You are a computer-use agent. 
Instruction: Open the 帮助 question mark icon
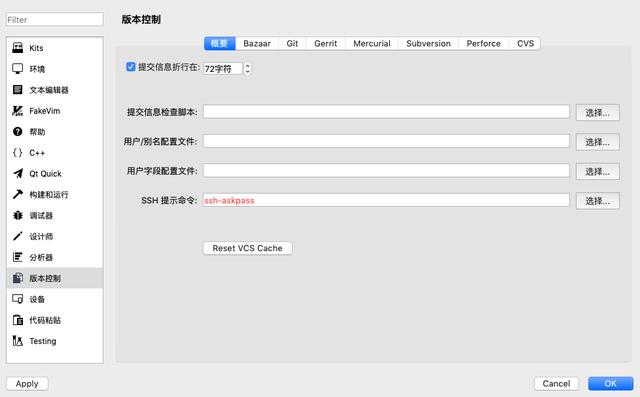pyautogui.click(x=18, y=132)
